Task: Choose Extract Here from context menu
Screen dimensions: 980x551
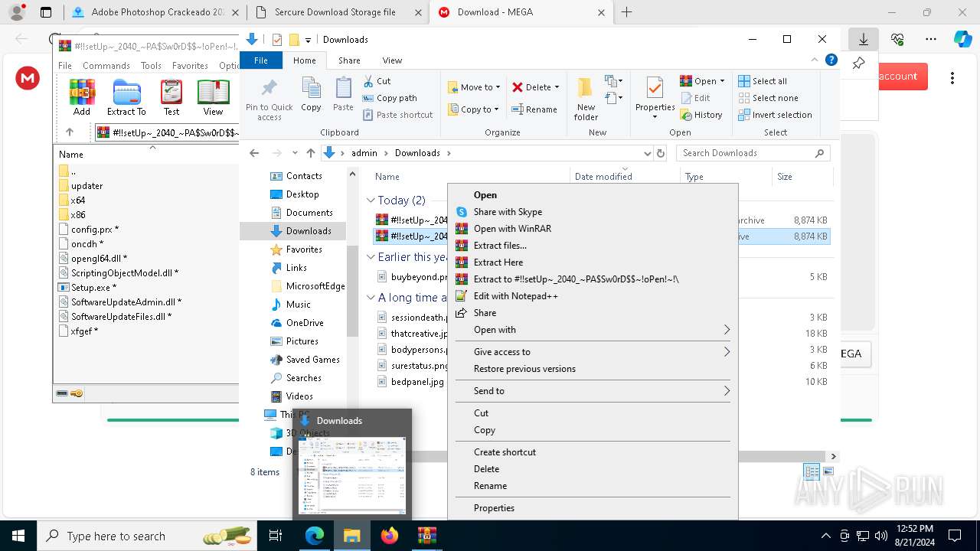Action: click(592, 262)
